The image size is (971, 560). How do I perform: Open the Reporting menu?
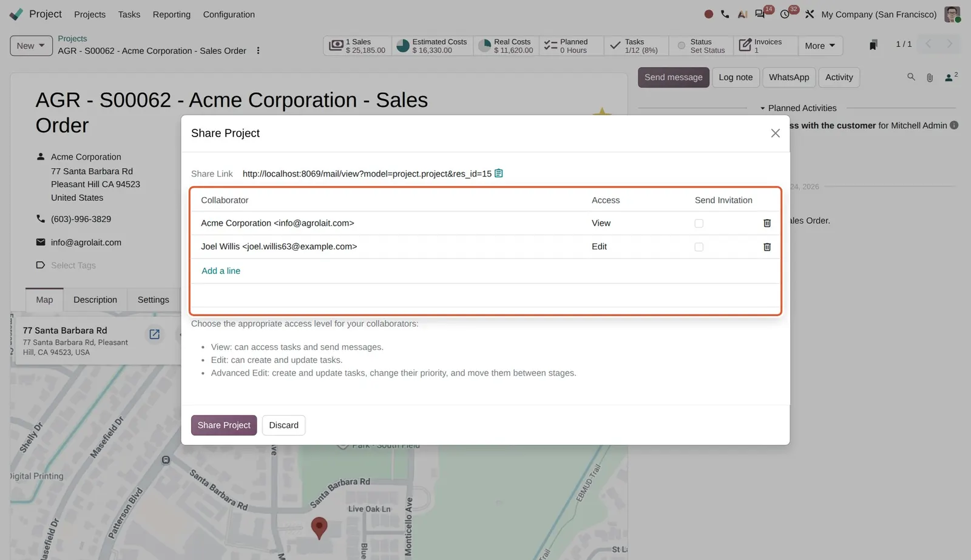172,14
